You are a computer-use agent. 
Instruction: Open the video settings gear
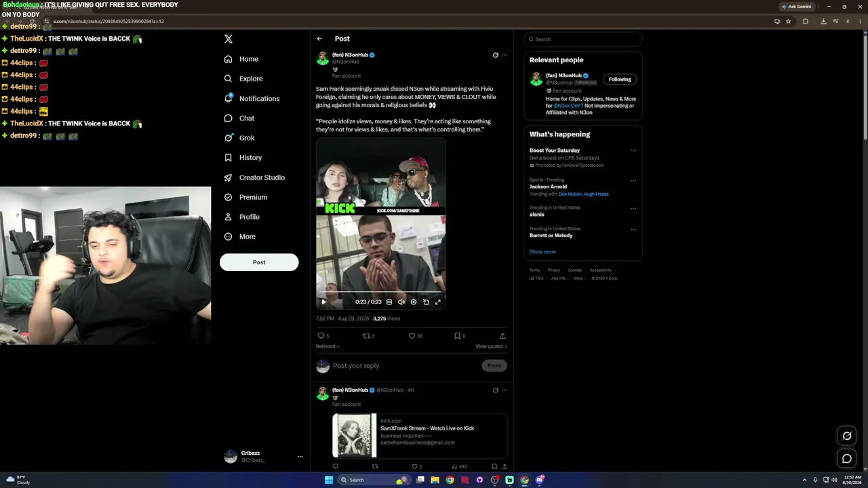click(x=414, y=302)
